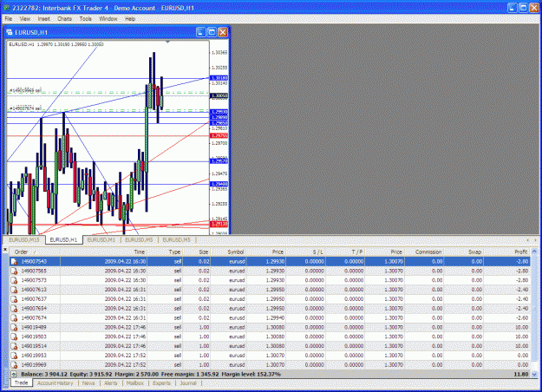Click the 'Margin level: 152.37%' text

pos(251,374)
